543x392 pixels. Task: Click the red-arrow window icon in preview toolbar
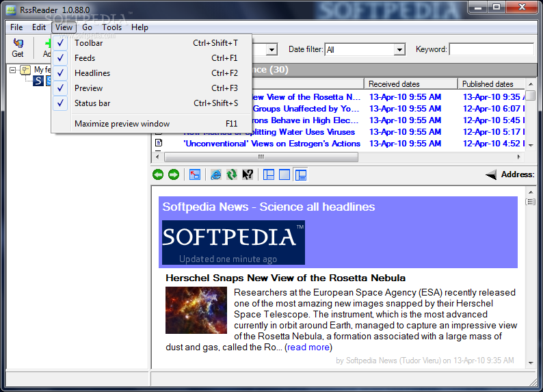pyautogui.click(x=195, y=174)
